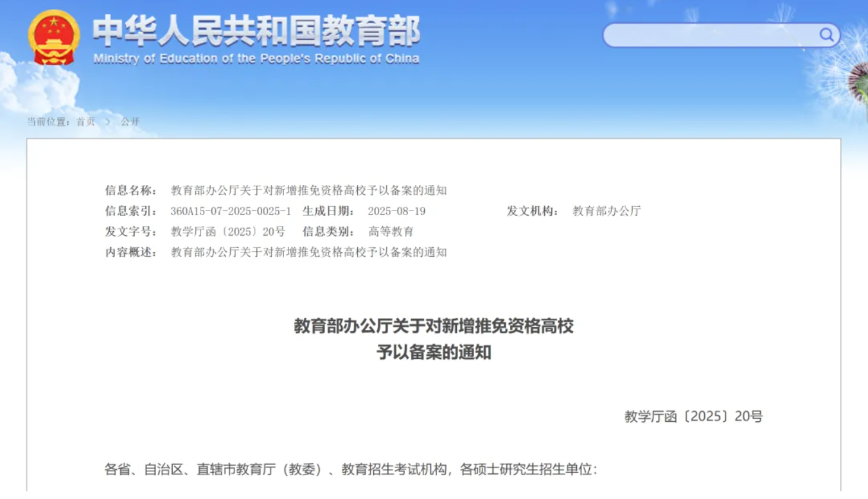
Task: Click the national emblem logo
Action: click(54, 37)
